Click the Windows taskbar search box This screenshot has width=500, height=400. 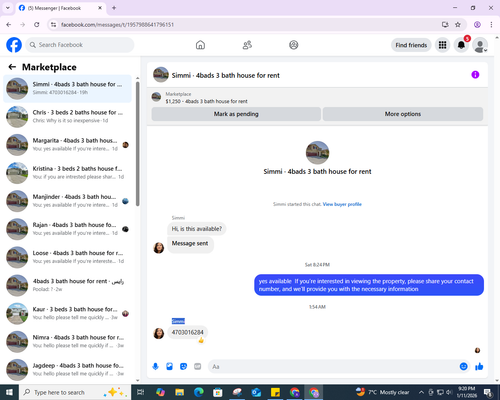point(75,392)
